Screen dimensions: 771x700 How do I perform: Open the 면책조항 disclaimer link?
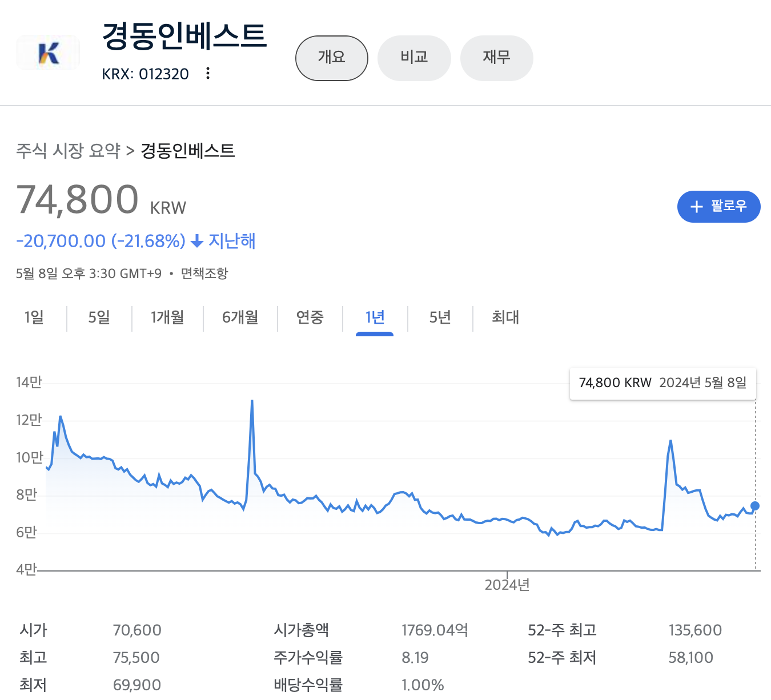[x=204, y=273]
